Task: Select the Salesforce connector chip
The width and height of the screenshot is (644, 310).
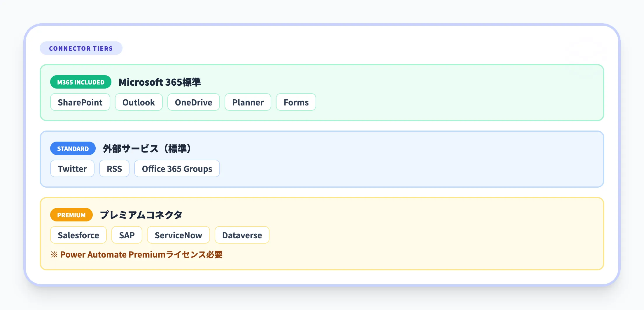Action: [x=78, y=235]
